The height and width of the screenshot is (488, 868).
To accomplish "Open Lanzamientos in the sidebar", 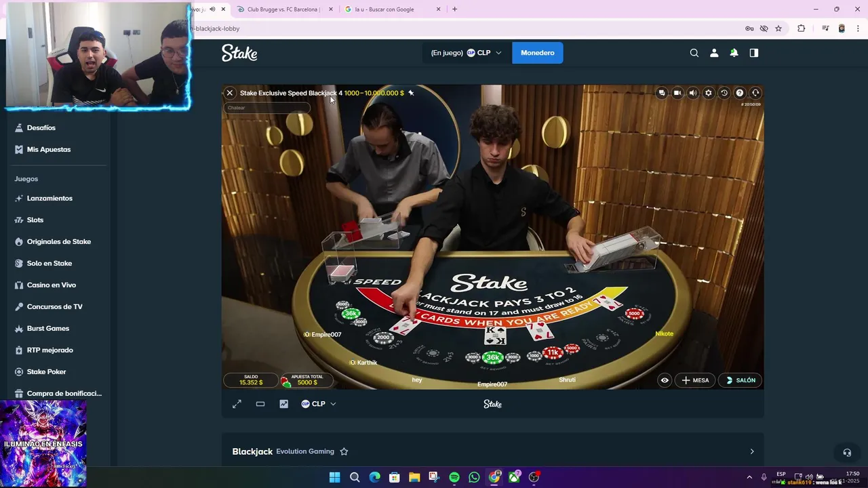I will coord(49,198).
